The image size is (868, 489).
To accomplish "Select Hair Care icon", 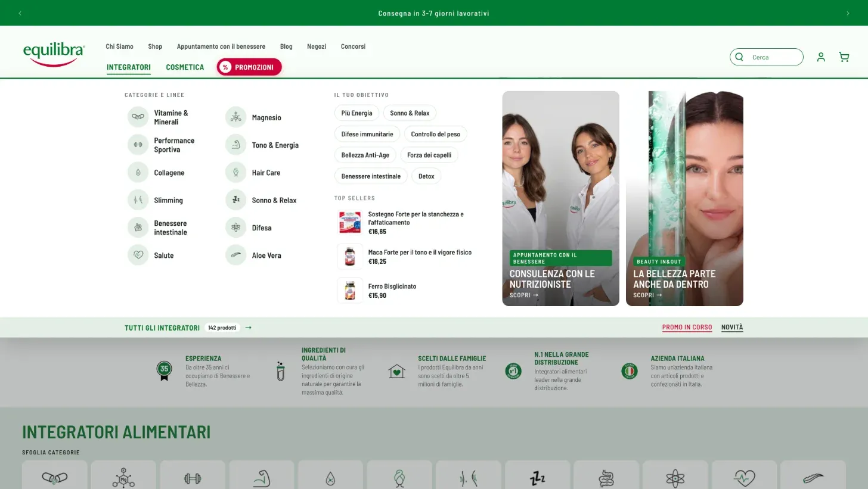I will click(235, 173).
